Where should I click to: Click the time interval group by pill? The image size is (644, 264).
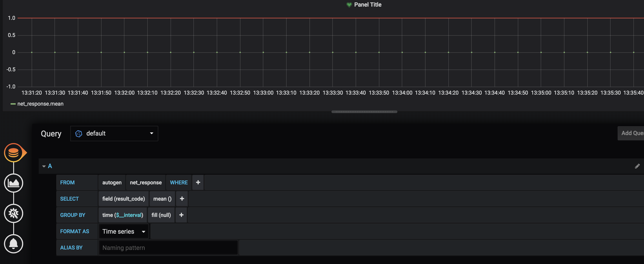tap(122, 215)
